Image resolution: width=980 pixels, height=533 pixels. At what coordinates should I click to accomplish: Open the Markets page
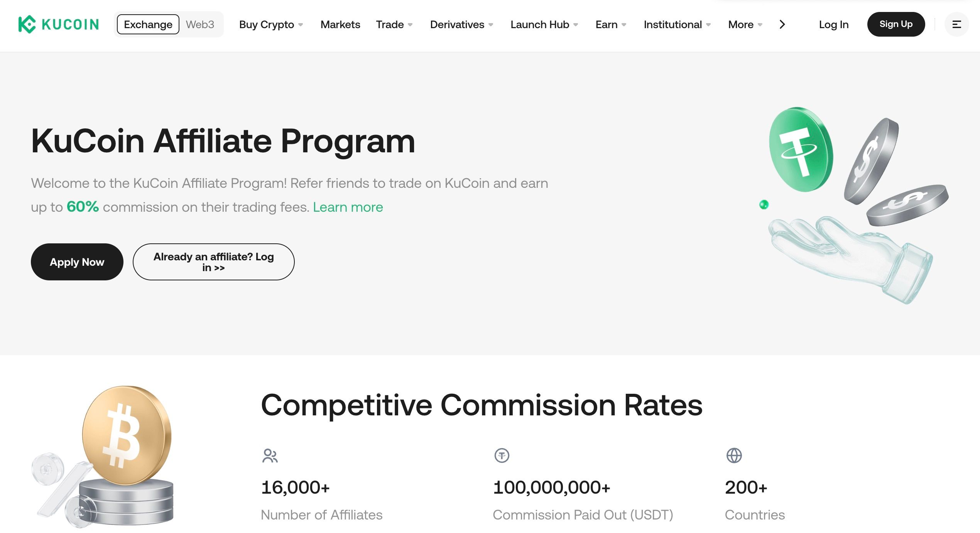pyautogui.click(x=340, y=24)
